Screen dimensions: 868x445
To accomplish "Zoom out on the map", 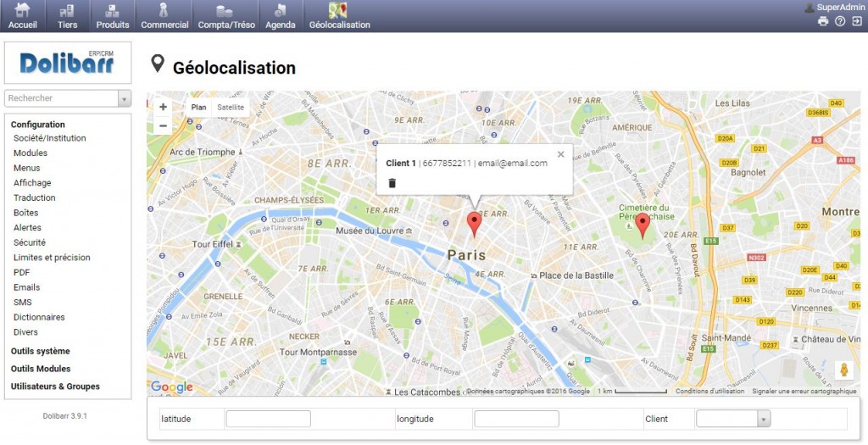I will (163, 125).
